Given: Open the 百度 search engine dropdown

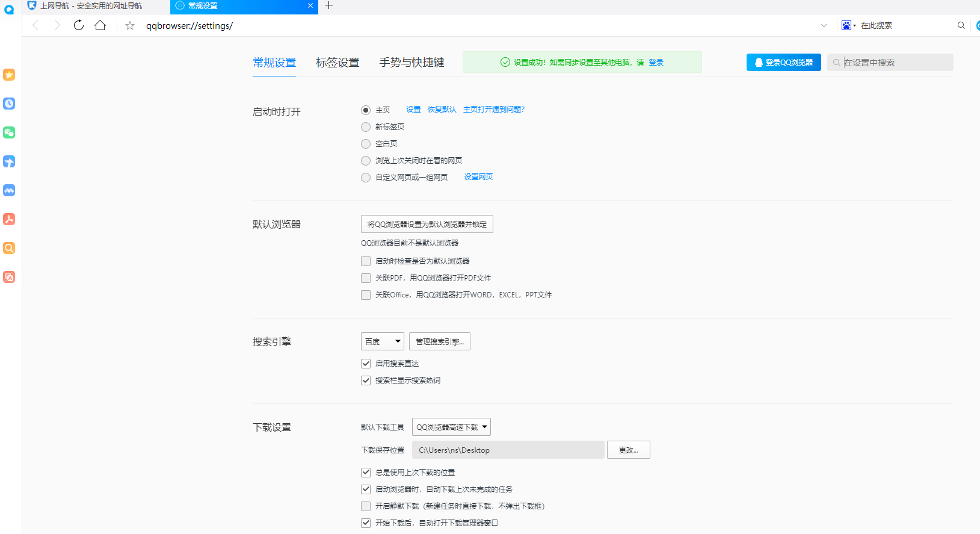Looking at the screenshot, I should pos(383,341).
